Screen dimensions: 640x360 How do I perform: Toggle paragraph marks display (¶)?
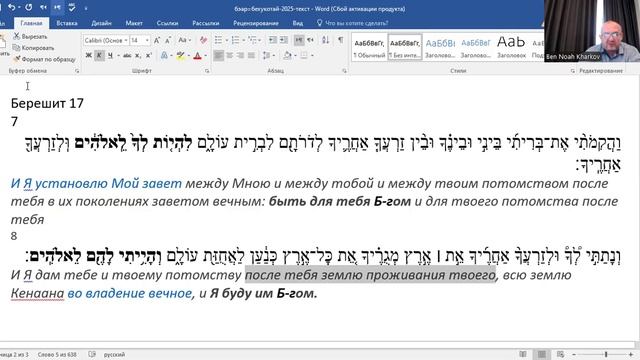coord(340,40)
